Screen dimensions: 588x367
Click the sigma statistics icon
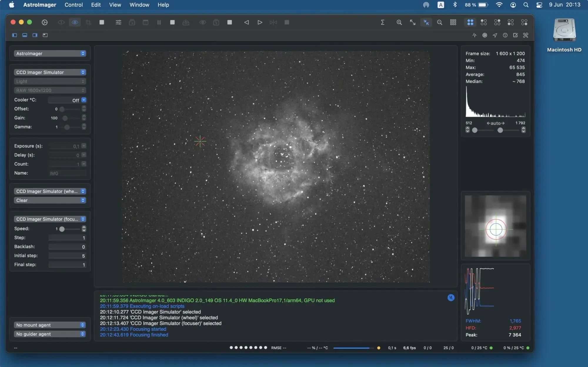pos(382,22)
